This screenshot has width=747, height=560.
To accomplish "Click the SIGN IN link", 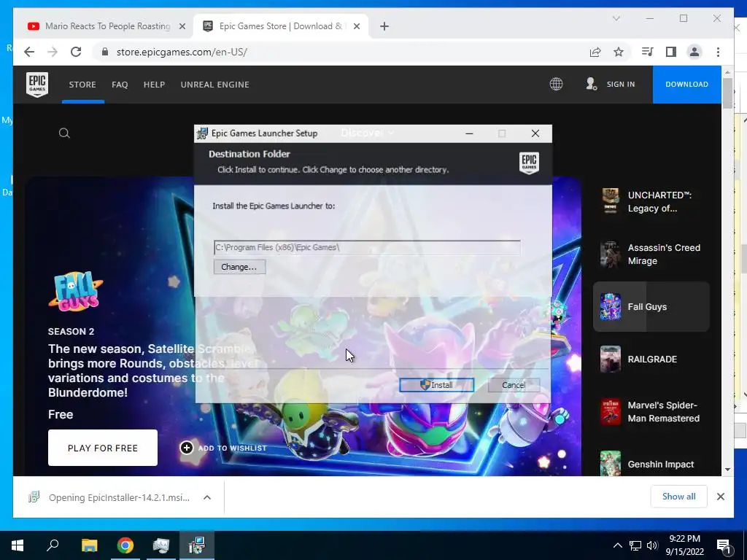I will 621,85.
